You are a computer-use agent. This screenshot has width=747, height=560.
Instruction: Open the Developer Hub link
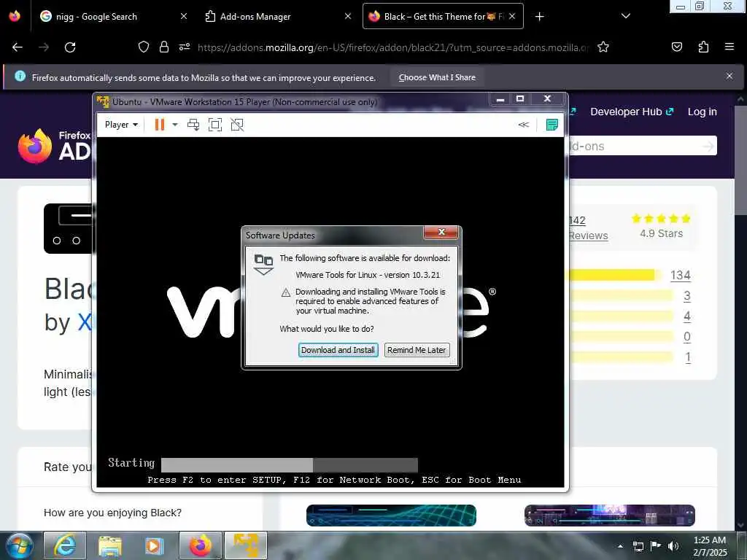[632, 112]
